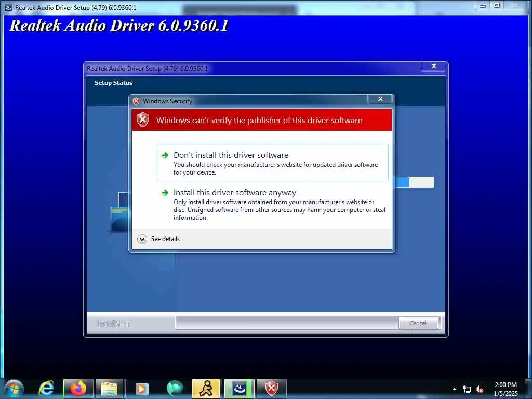Choose Don't install this driver software
Image resolution: width=532 pixels, height=399 pixels.
(272, 163)
